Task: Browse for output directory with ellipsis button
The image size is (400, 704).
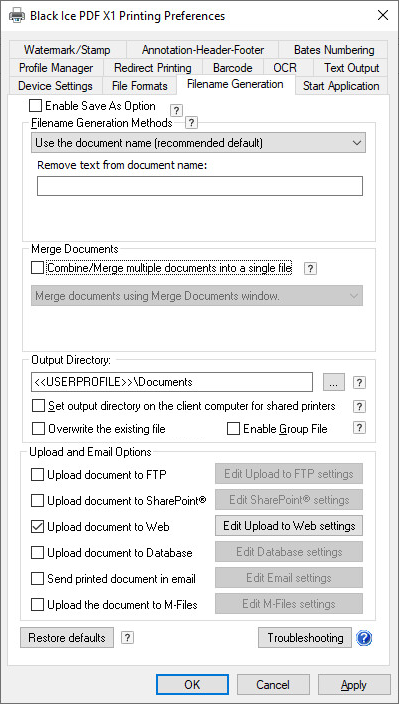Action: [334, 383]
